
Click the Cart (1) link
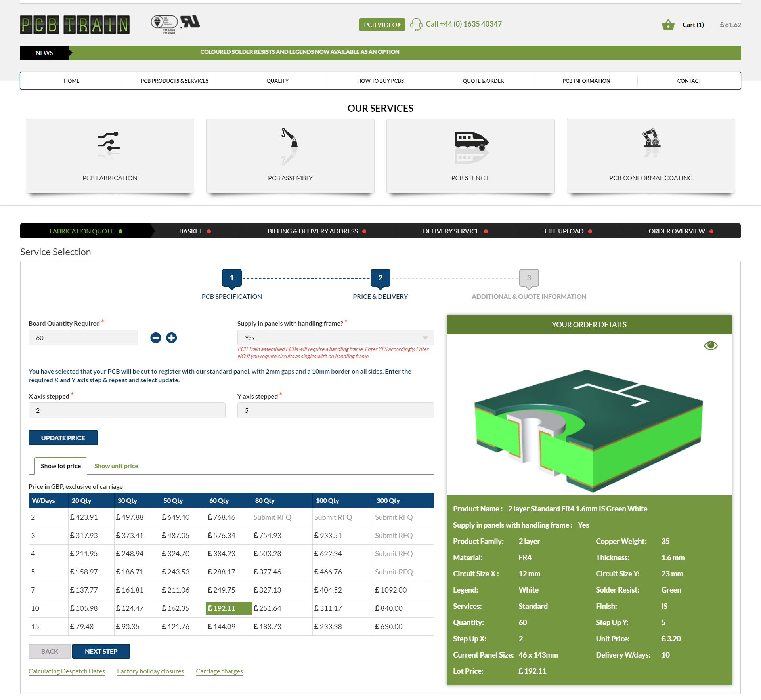point(693,25)
